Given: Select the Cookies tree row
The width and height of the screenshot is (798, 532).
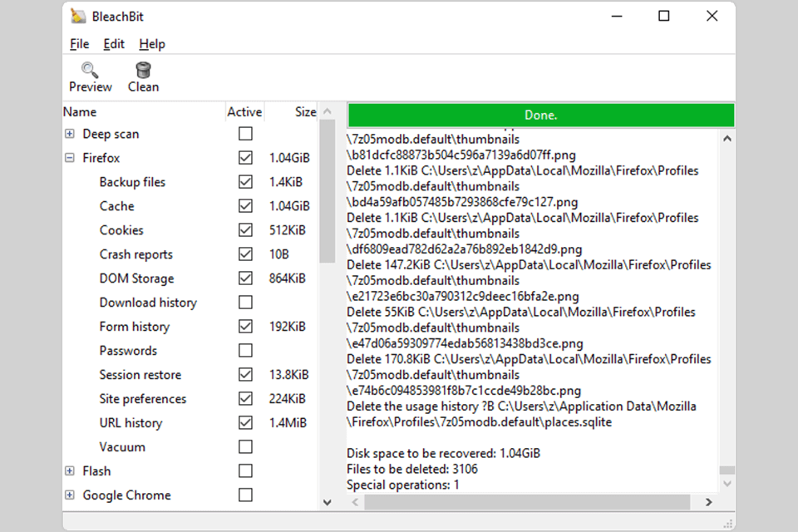Looking at the screenshot, I should click(x=191, y=230).
